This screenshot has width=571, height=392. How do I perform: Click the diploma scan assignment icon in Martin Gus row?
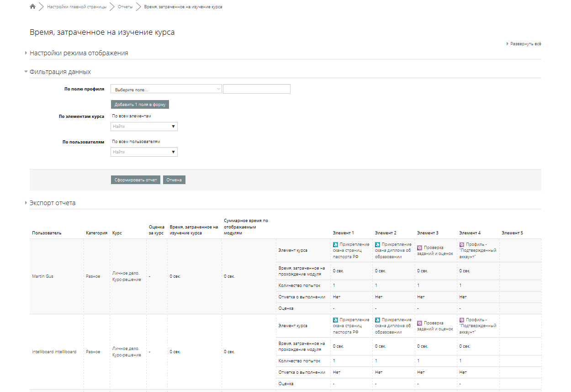[378, 244]
